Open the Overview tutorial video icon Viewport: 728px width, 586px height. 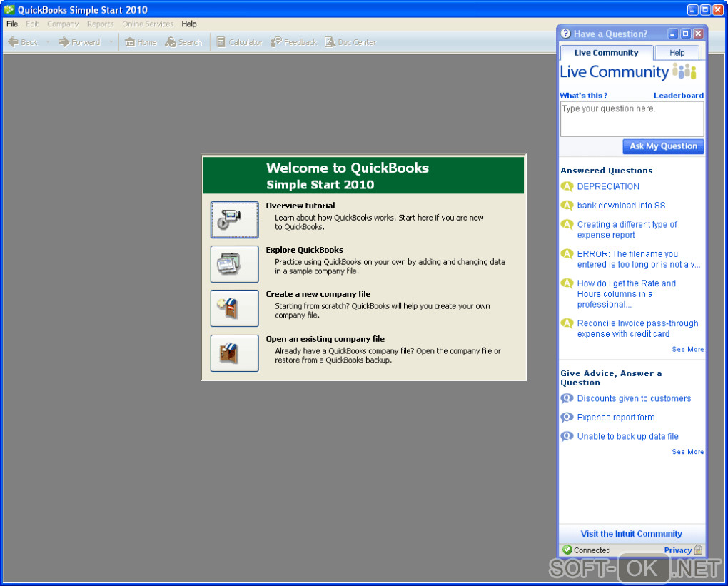tap(235, 220)
